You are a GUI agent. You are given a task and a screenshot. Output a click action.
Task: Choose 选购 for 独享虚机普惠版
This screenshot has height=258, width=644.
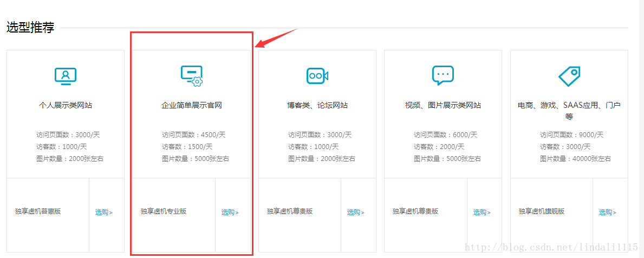[x=104, y=212]
